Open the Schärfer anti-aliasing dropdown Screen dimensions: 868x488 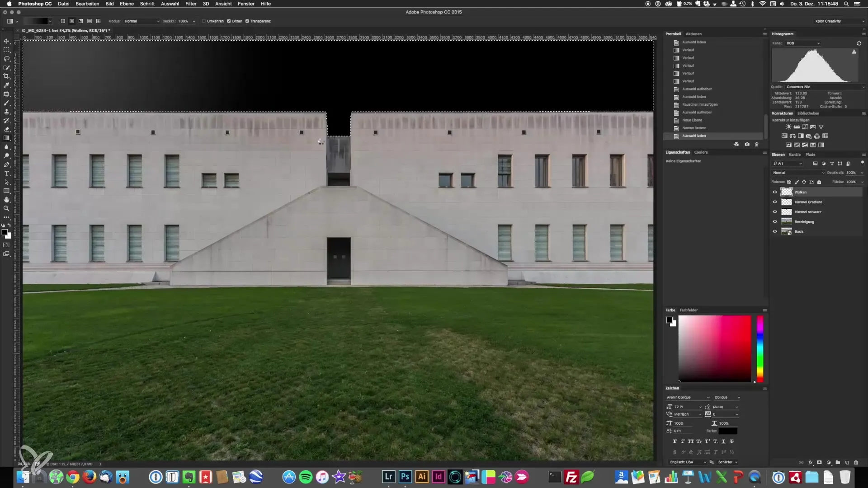pos(728,462)
